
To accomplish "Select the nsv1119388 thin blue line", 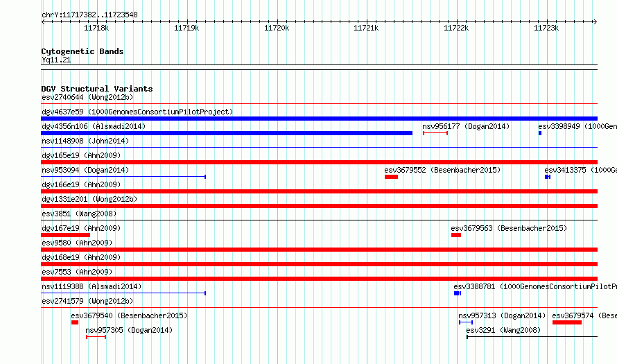I will tap(123, 293).
